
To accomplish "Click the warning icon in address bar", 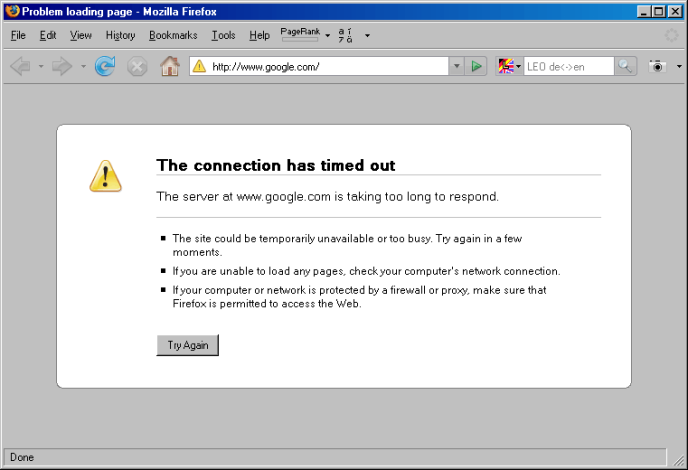I will tap(199, 66).
